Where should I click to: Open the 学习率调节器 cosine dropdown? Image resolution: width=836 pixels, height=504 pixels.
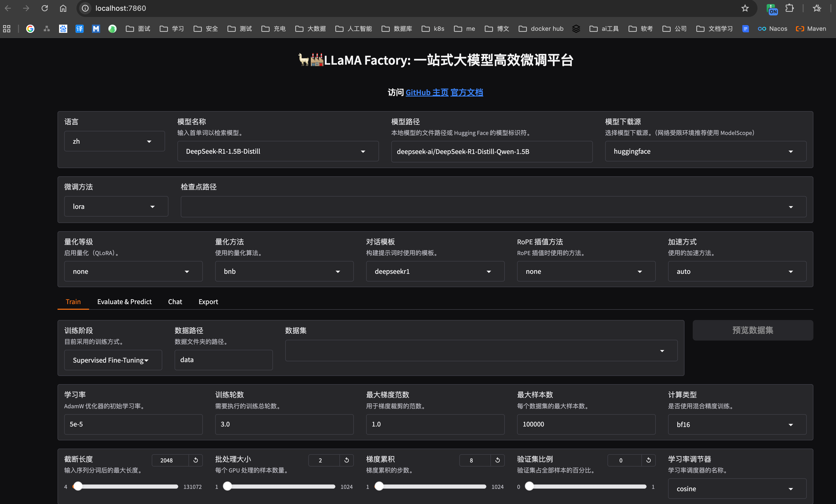(737, 489)
